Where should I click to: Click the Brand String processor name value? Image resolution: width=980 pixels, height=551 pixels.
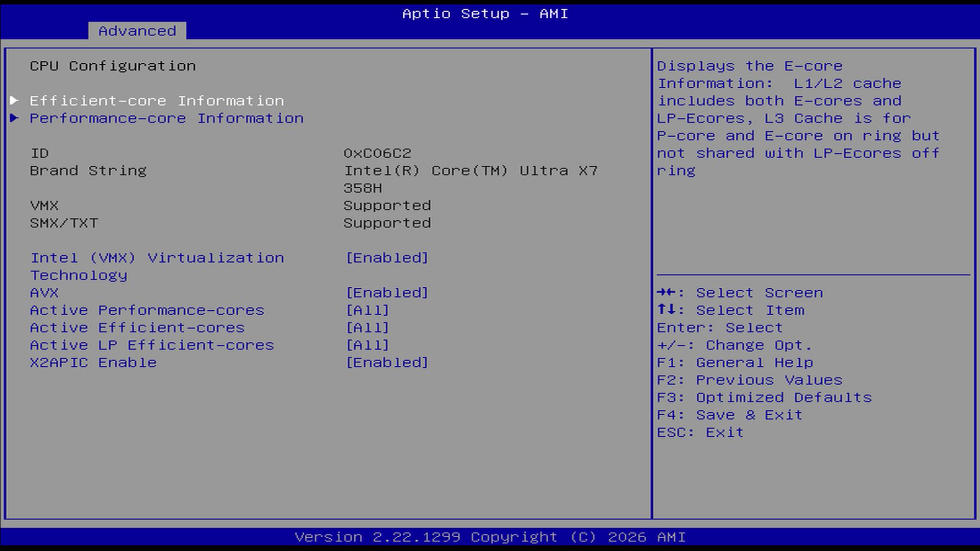point(470,171)
